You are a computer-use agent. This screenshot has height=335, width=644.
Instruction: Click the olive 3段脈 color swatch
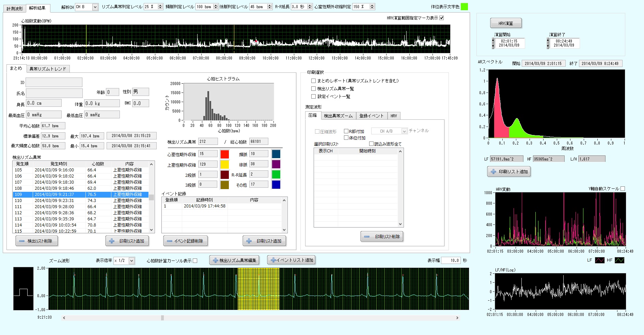[x=225, y=185]
